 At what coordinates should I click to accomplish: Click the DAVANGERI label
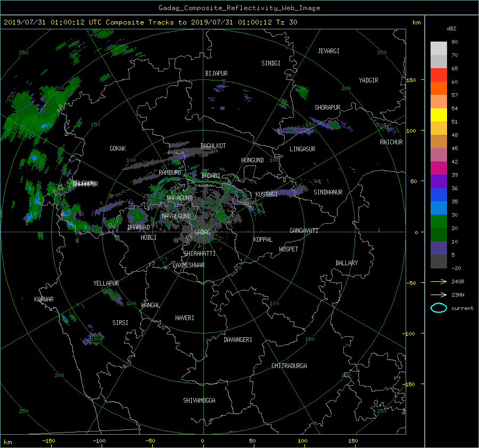[238, 340]
